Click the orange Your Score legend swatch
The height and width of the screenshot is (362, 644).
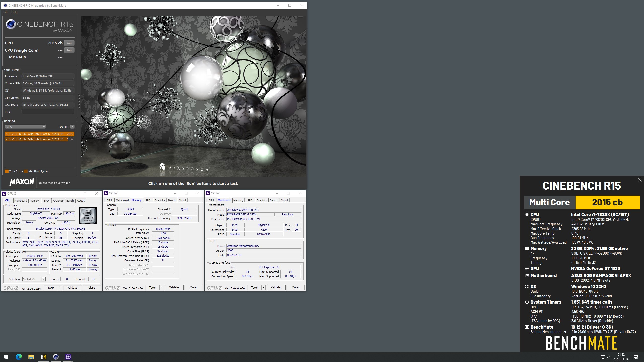click(x=7, y=171)
